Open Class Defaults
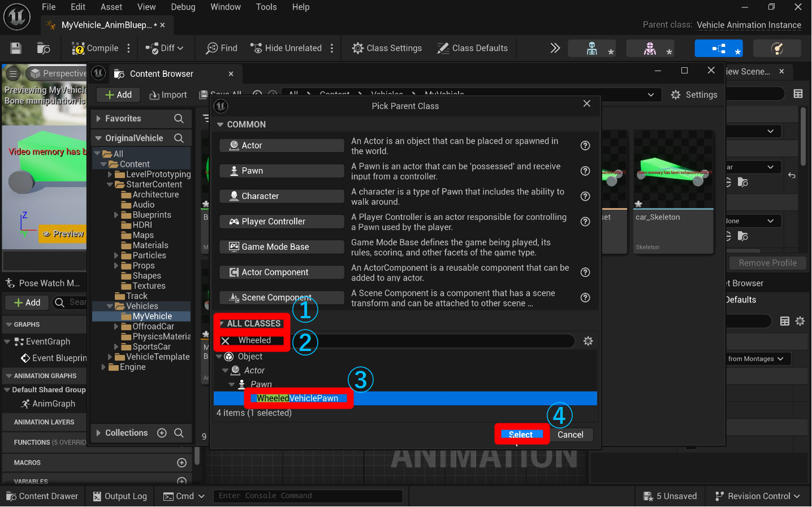812x507 pixels. 473,49
